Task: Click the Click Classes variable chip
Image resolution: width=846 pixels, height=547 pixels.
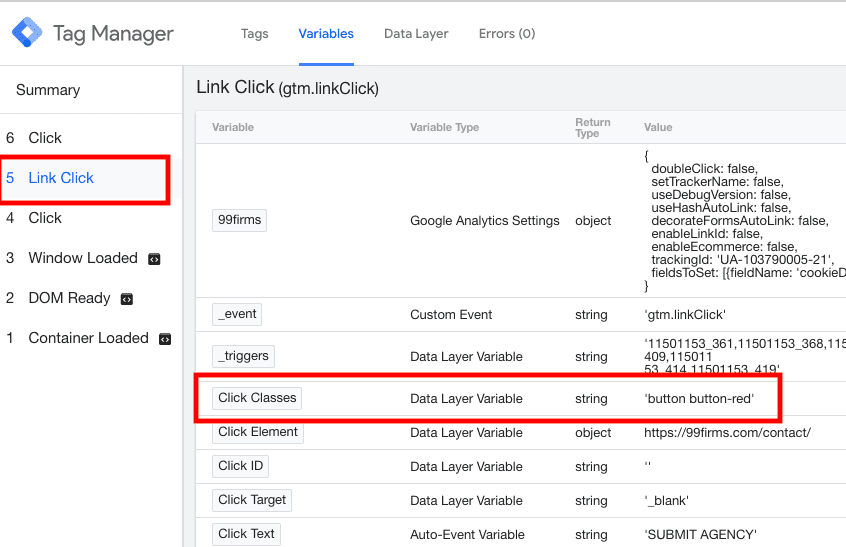Action: point(257,398)
